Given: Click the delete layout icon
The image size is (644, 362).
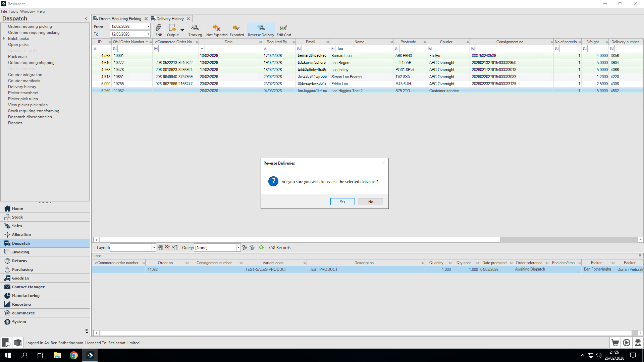Looking at the screenshot, I should click(x=167, y=247).
